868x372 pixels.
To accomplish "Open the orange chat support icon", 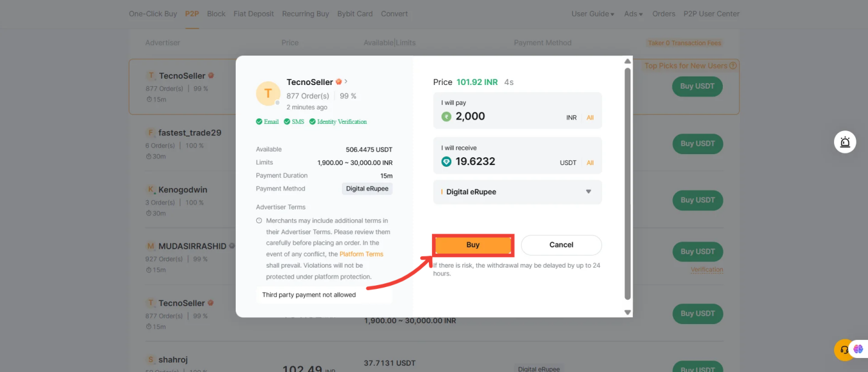I will (x=844, y=349).
